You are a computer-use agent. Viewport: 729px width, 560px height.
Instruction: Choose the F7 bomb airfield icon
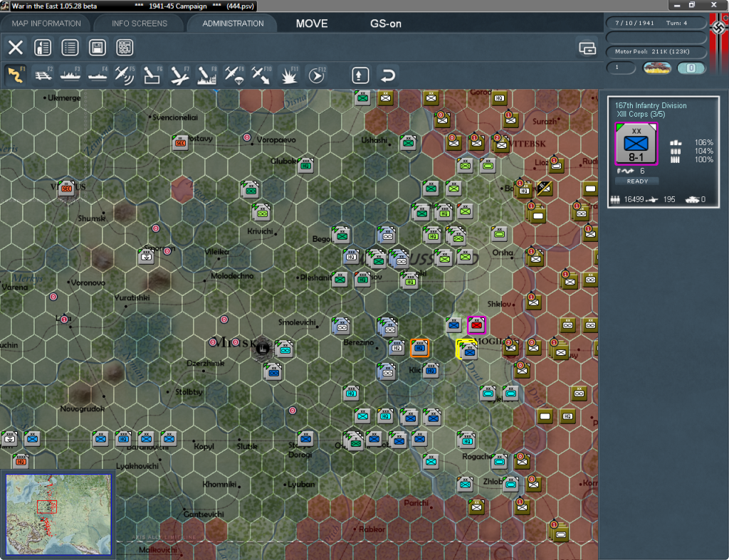(179, 75)
